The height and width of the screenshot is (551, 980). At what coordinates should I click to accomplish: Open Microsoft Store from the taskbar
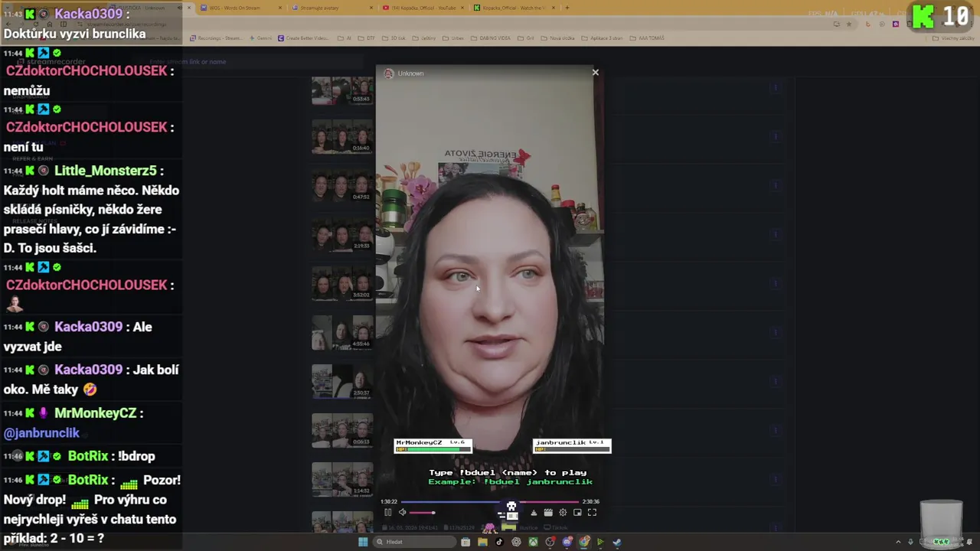click(x=465, y=542)
